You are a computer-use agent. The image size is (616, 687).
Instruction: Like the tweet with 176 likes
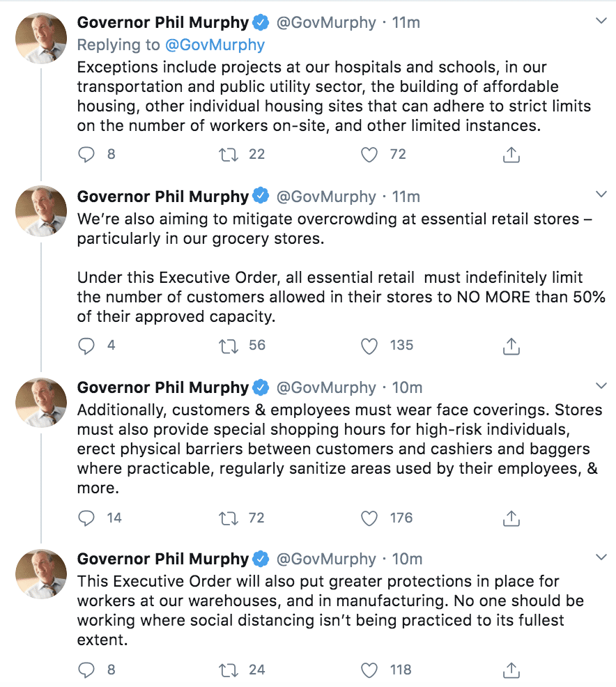[369, 518]
